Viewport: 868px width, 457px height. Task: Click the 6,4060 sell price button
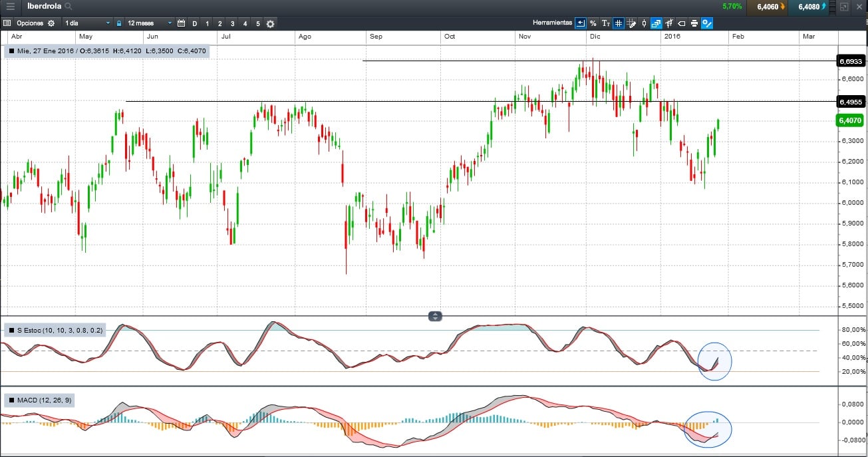[x=769, y=7]
